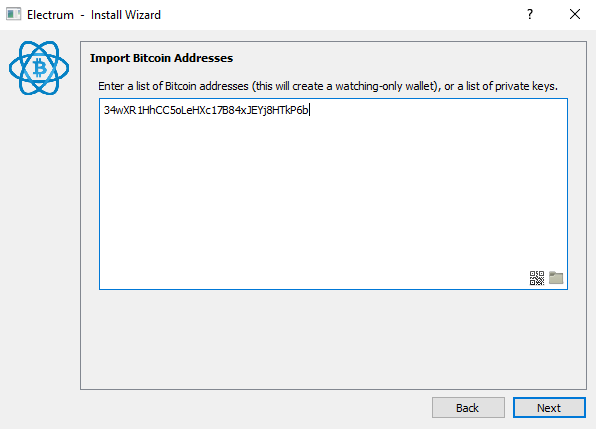
Task: Click the Bitcoin B symbol inside the logo
Action: pyautogui.click(x=39, y=68)
